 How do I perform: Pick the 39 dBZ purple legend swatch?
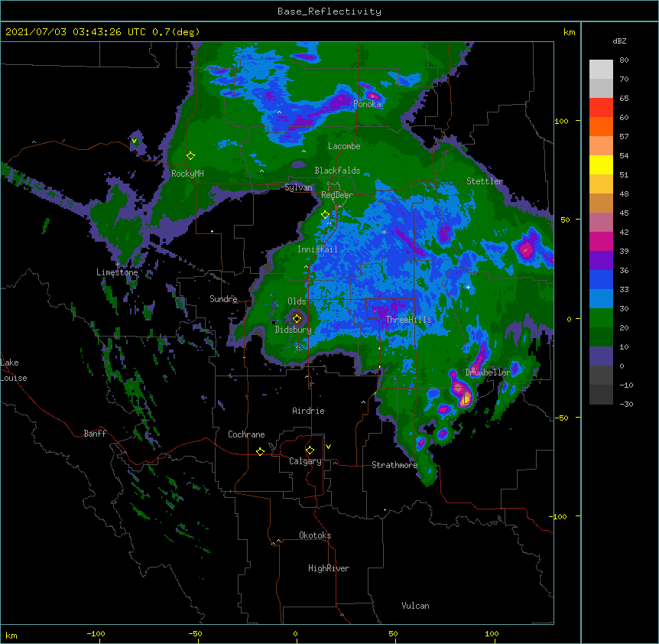[x=601, y=261]
